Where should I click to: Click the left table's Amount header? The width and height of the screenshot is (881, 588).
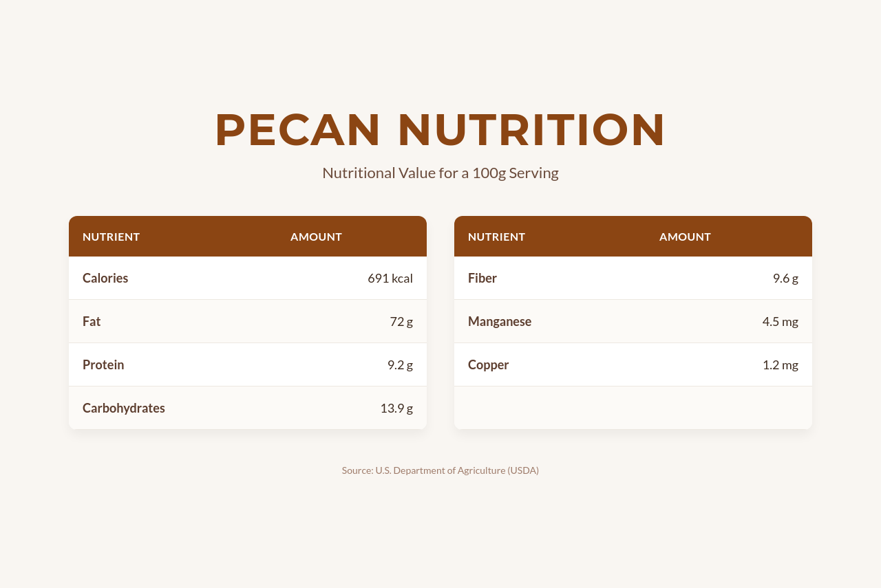tap(316, 237)
